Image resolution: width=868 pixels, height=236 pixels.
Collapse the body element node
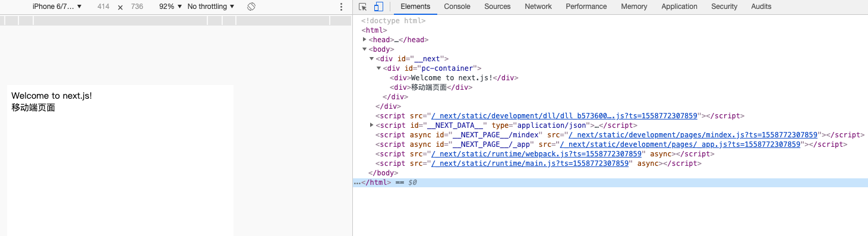(x=365, y=49)
